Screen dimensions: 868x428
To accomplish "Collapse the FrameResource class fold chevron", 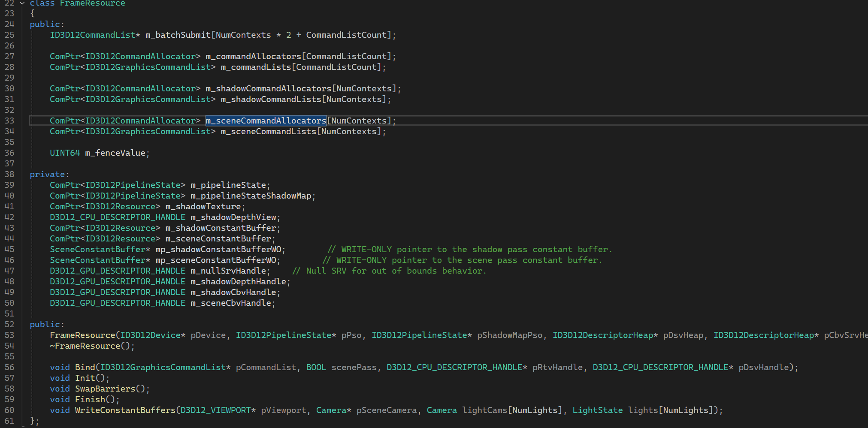I will point(22,3).
